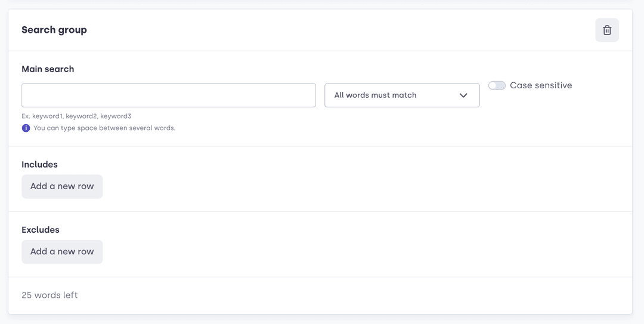Add a new row under Excludes
644x324 pixels.
(62, 252)
